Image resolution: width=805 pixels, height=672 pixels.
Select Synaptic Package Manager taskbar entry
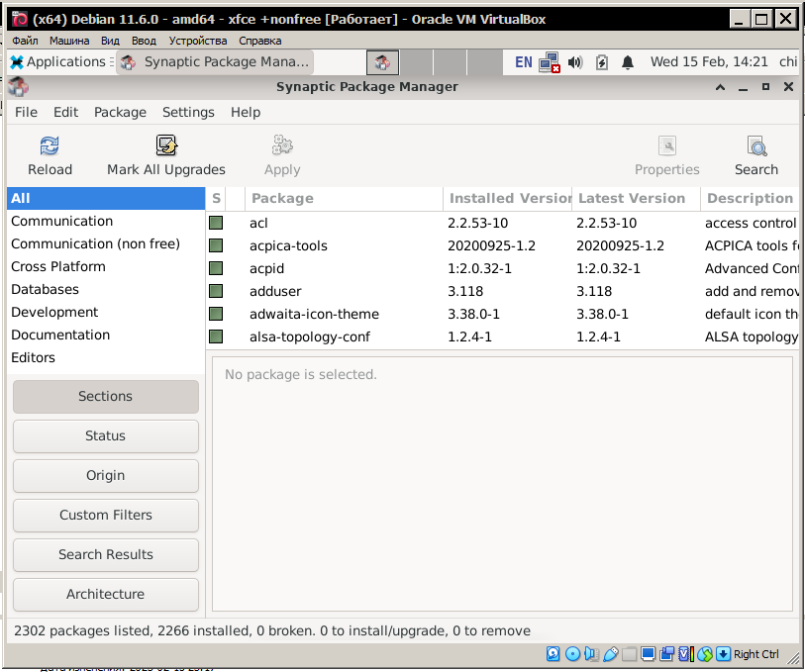click(215, 62)
